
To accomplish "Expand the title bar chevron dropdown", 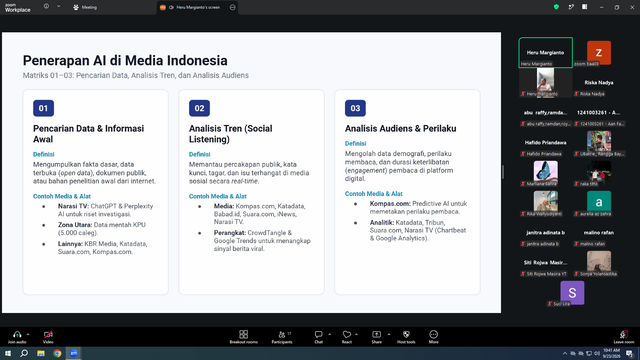I will tap(58, 7).
